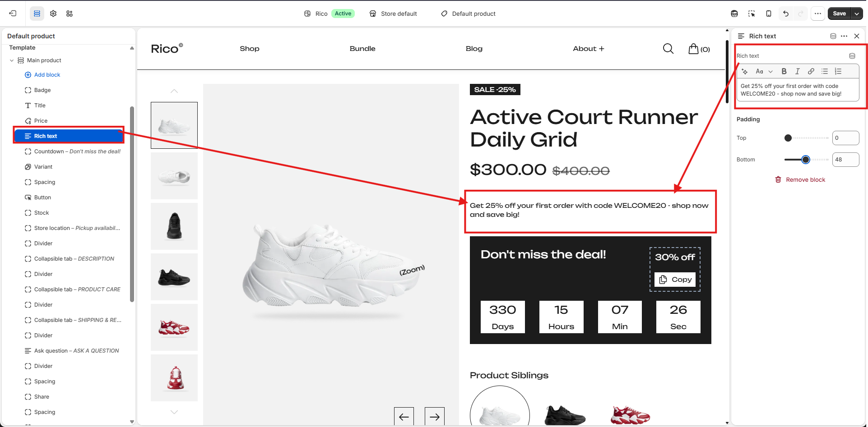Image resolution: width=868 pixels, height=427 pixels.
Task: Click the redo arrow icon
Action: 801,14
